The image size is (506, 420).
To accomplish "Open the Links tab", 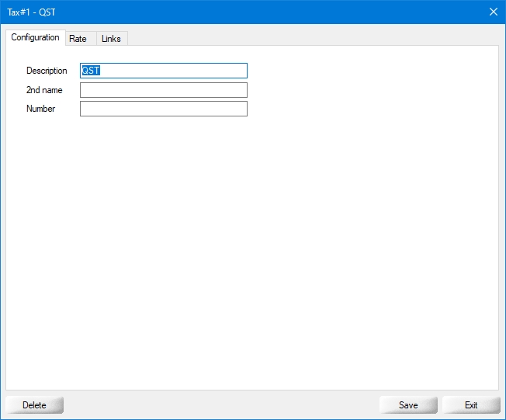I will click(111, 39).
